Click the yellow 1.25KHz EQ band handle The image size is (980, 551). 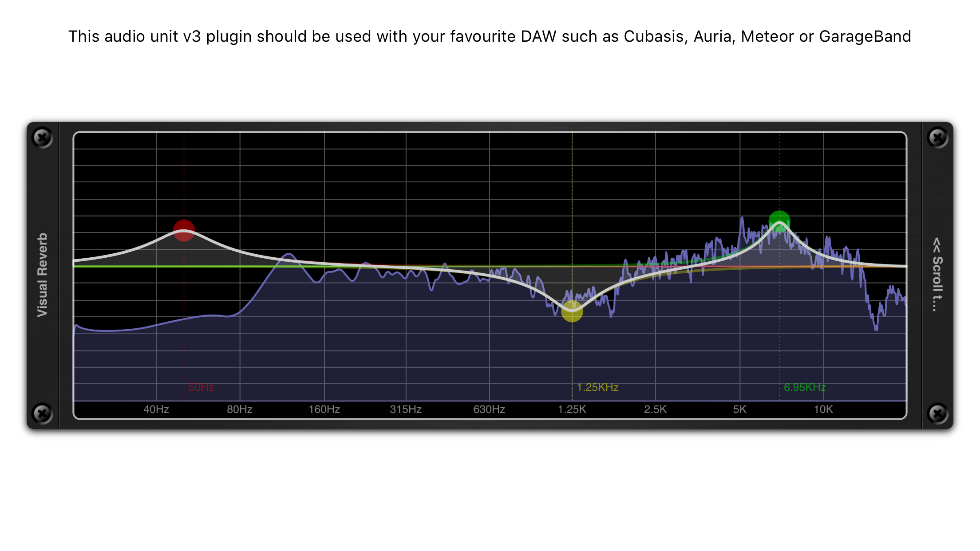pyautogui.click(x=572, y=311)
